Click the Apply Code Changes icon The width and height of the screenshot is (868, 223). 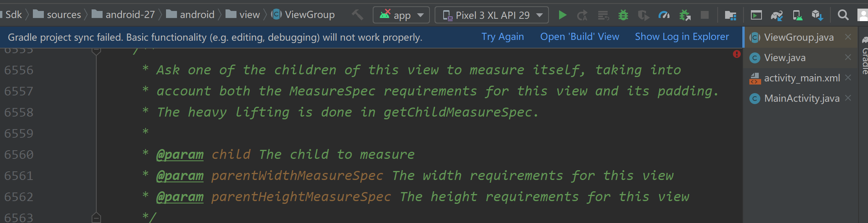[x=603, y=15]
